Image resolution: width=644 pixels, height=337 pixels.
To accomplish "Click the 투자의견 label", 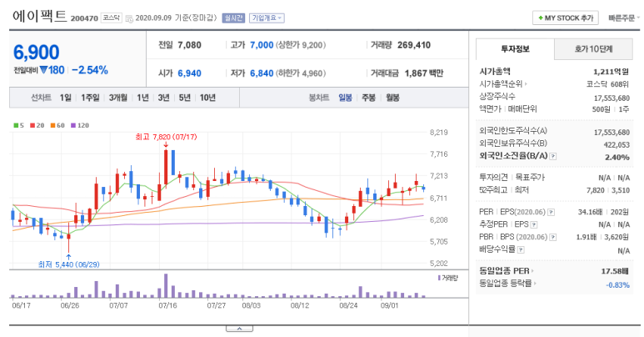I will click(x=494, y=178).
